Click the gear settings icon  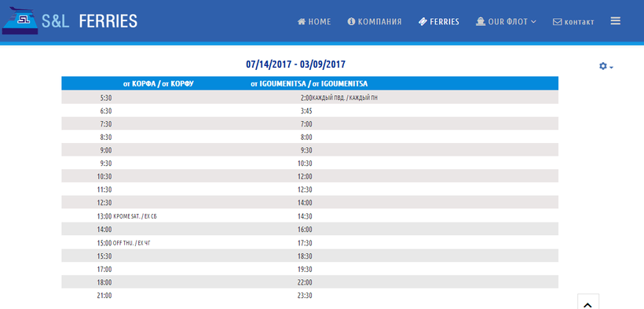point(603,66)
